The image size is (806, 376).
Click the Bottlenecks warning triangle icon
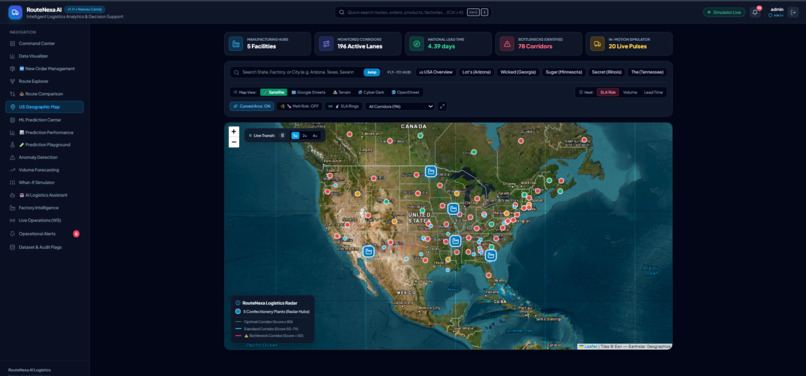(x=507, y=44)
